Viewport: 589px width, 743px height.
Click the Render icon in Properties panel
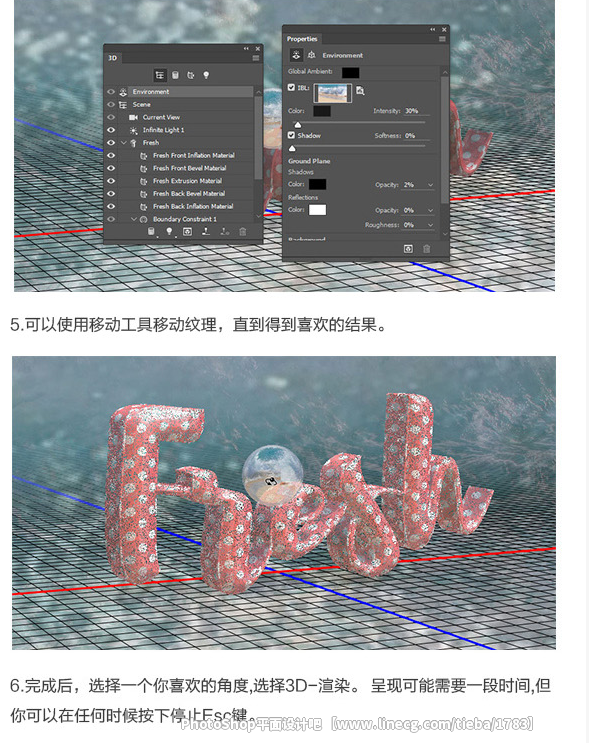tap(408, 249)
